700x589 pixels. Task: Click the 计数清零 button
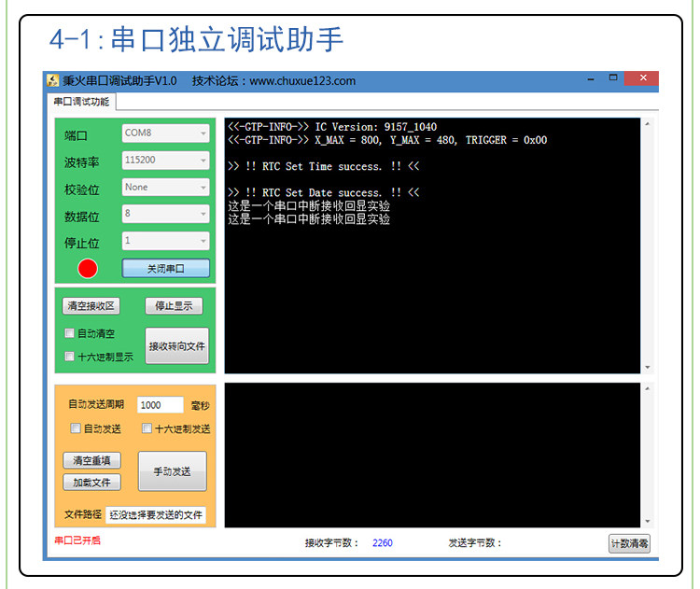coord(629,543)
